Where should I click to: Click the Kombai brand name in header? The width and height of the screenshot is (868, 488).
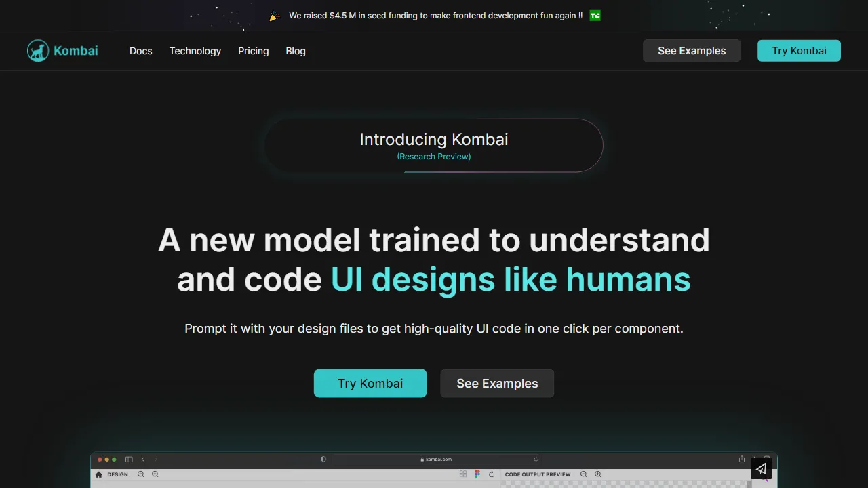click(x=76, y=51)
